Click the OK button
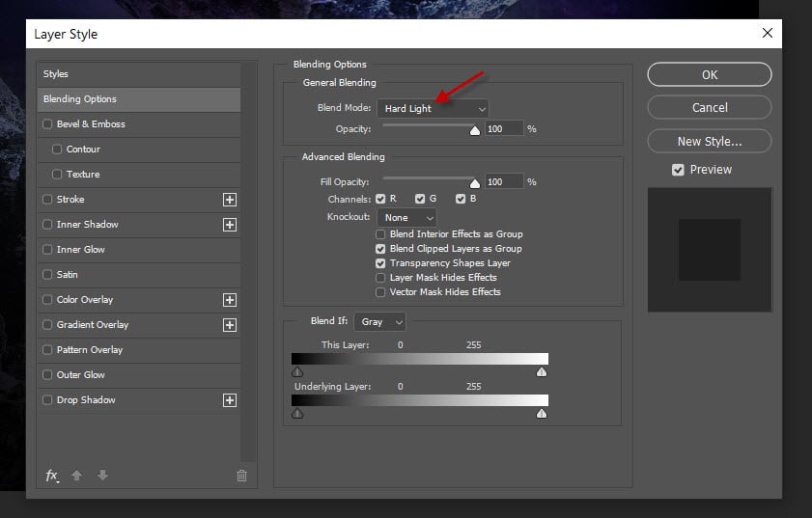The width and height of the screenshot is (812, 518). pos(709,74)
